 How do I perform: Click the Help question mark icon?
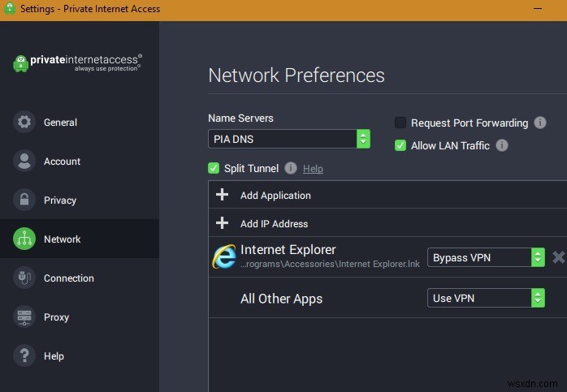tap(24, 356)
